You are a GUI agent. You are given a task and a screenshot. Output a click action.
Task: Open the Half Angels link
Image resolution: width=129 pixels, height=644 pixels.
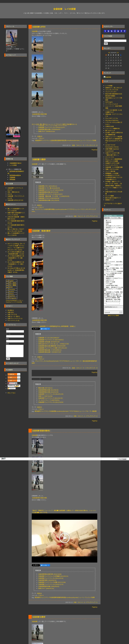pyautogui.click(x=109, y=102)
